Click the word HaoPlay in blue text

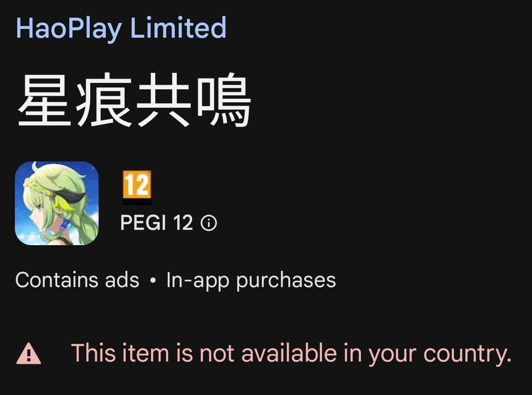tap(69, 28)
